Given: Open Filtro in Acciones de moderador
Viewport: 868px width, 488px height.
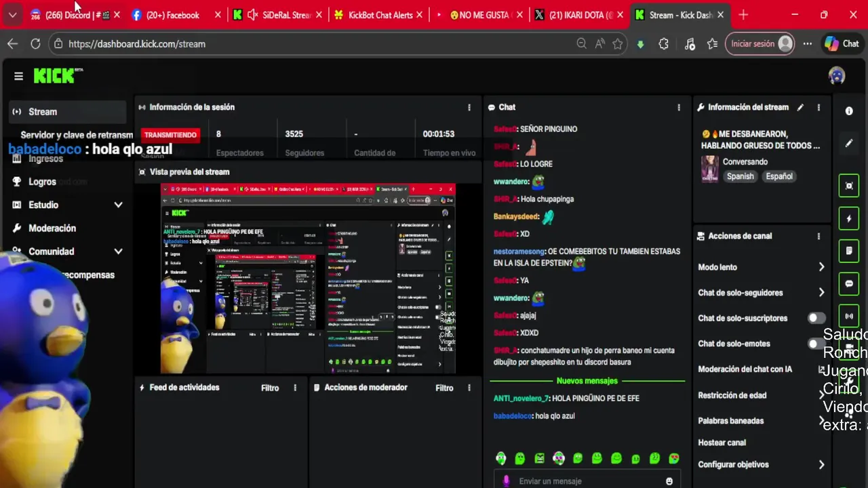Looking at the screenshot, I should coord(444,388).
